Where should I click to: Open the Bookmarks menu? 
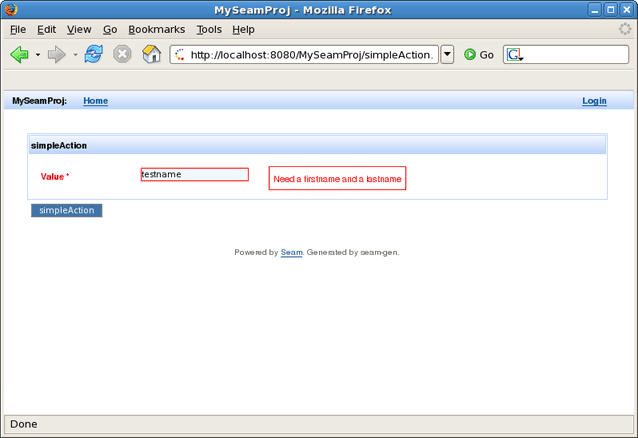(157, 30)
